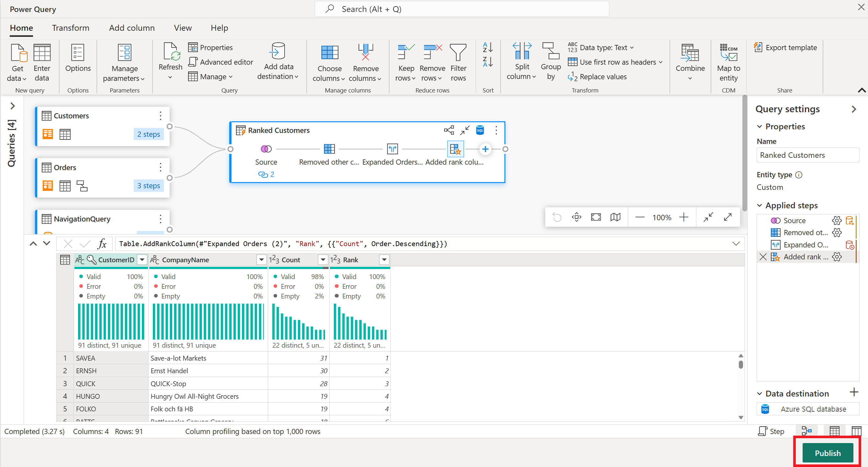Viewport: 868px width, 467px height.
Task: Open the Add column tab
Action: pos(132,28)
